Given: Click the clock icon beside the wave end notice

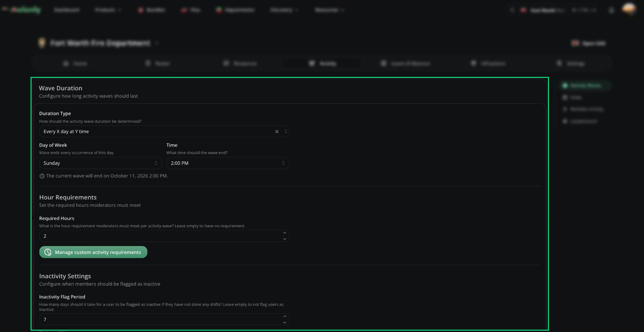Looking at the screenshot, I should click(x=42, y=176).
